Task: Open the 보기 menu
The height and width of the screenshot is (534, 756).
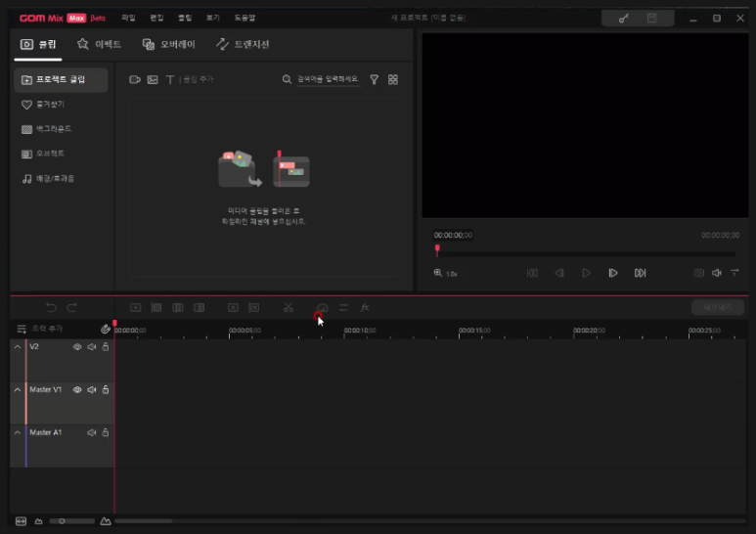Action: pos(212,18)
